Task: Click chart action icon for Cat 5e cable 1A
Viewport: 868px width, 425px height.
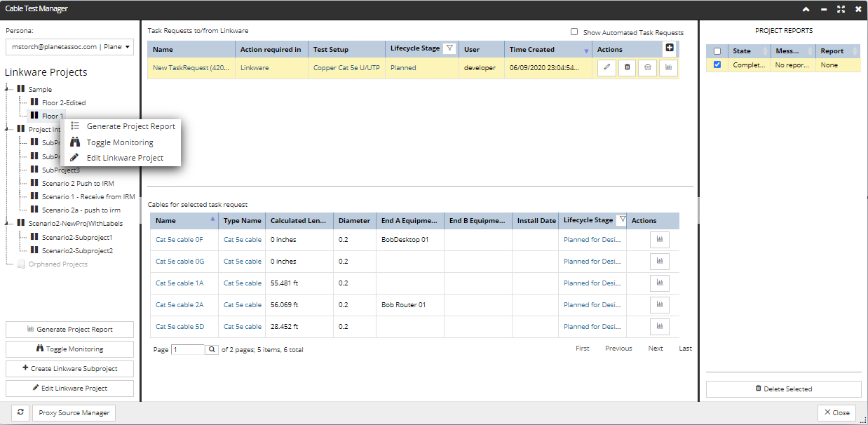Action: 660,283
